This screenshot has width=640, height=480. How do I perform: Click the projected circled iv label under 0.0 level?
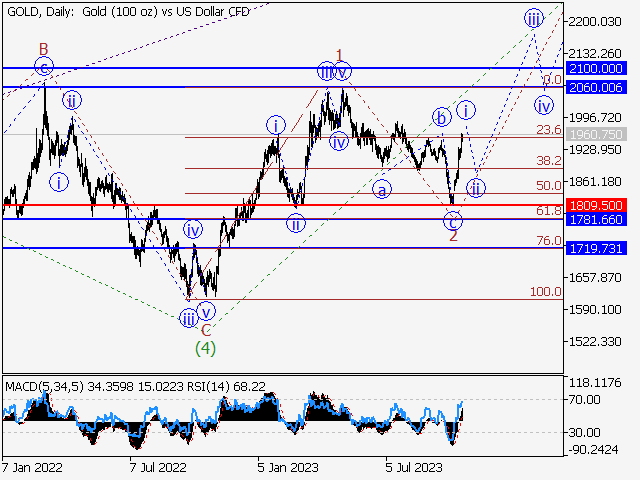(x=544, y=105)
